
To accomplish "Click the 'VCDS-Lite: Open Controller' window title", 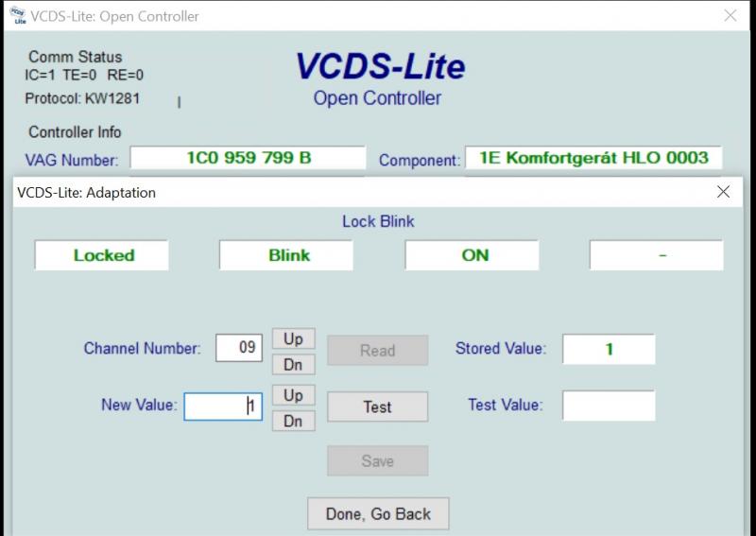I will pos(114,16).
